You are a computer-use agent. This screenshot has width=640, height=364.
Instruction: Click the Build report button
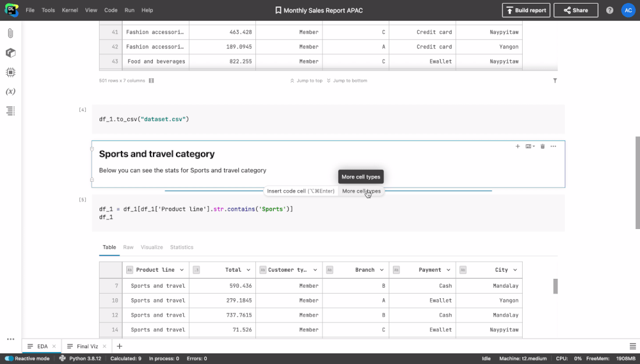pyautogui.click(x=526, y=10)
